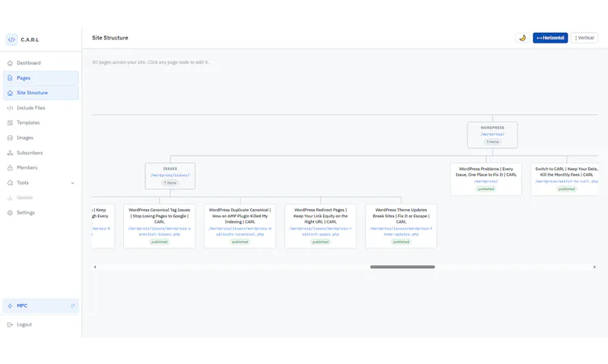This screenshot has width=608, height=364.
Task: Click the Update download icon
Action: point(10,198)
